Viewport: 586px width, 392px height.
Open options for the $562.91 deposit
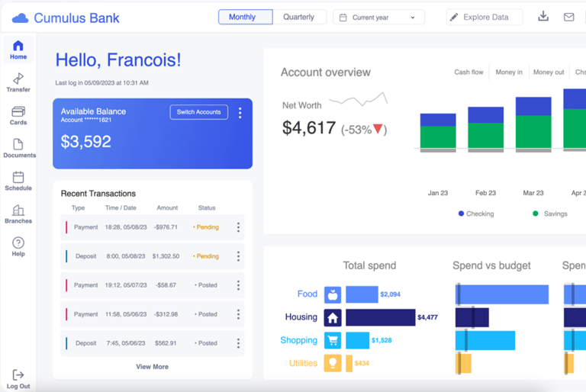pos(238,343)
